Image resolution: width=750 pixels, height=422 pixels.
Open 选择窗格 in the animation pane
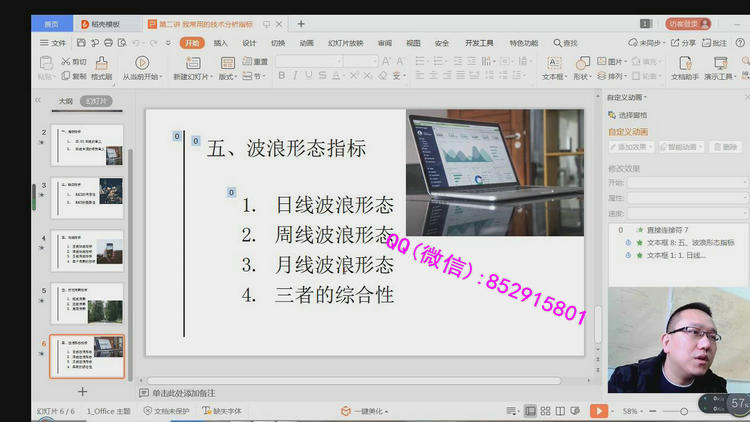pos(630,115)
